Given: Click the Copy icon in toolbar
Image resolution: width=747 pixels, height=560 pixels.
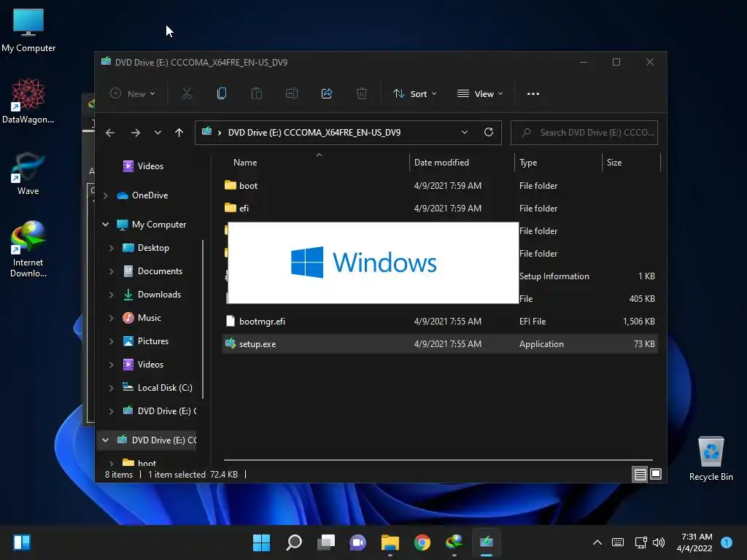Looking at the screenshot, I should (222, 94).
